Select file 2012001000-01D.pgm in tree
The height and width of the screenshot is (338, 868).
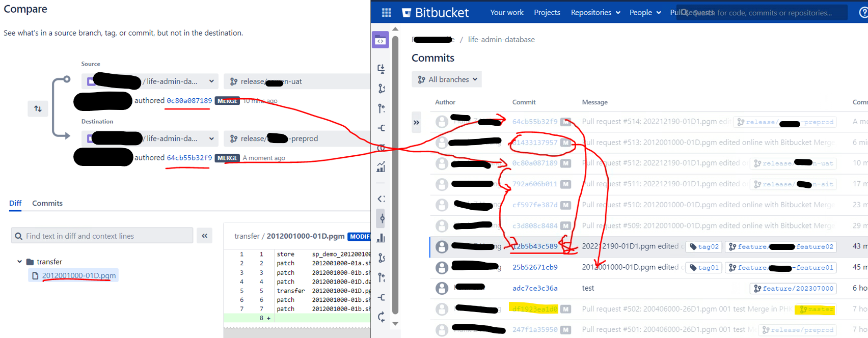[x=74, y=275]
